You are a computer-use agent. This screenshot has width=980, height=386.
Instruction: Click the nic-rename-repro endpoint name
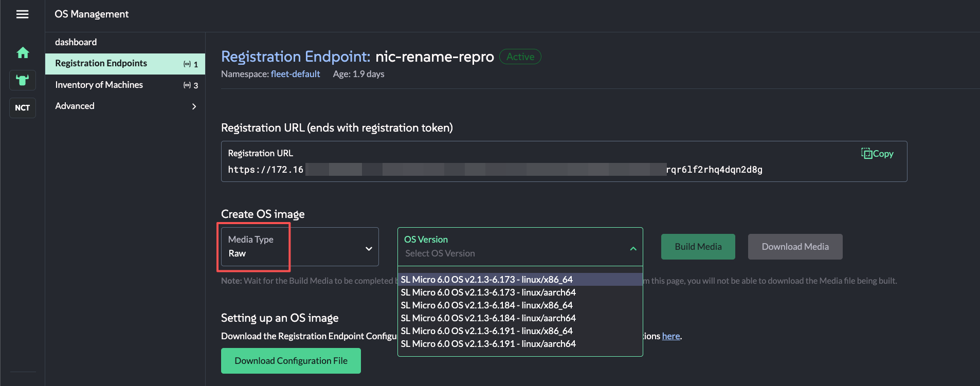(434, 57)
